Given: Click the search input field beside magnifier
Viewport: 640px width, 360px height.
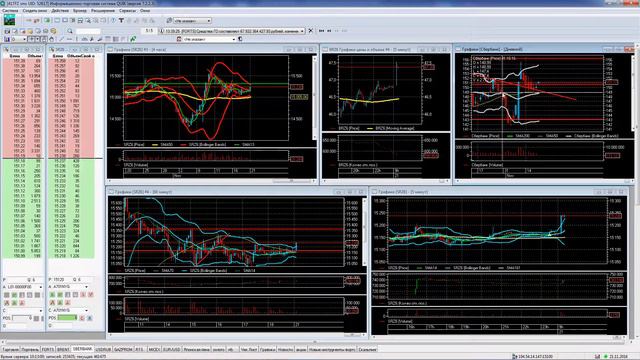Looking at the screenshot, I should tap(88, 31).
